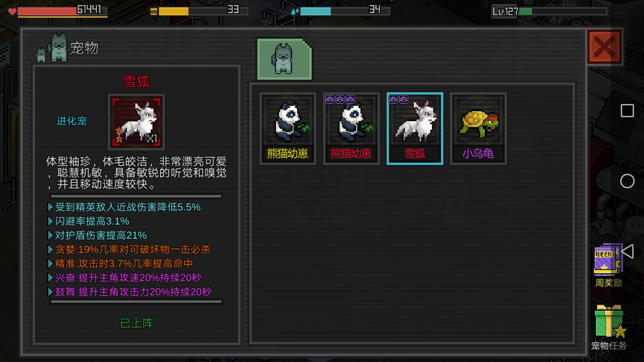Choose the 雪狐 pet card

pos(415,128)
